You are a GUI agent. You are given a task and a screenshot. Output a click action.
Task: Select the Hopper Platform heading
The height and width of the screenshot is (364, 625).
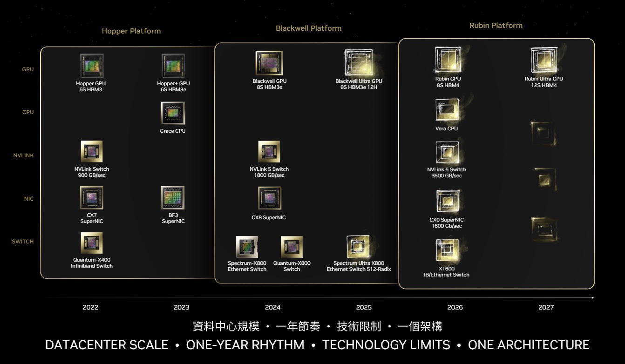click(x=131, y=31)
